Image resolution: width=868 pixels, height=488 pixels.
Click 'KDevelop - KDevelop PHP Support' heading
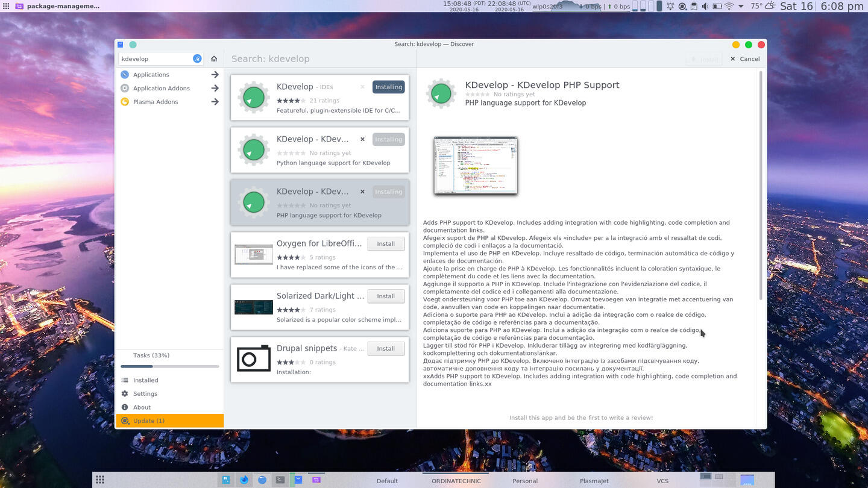[x=542, y=85]
